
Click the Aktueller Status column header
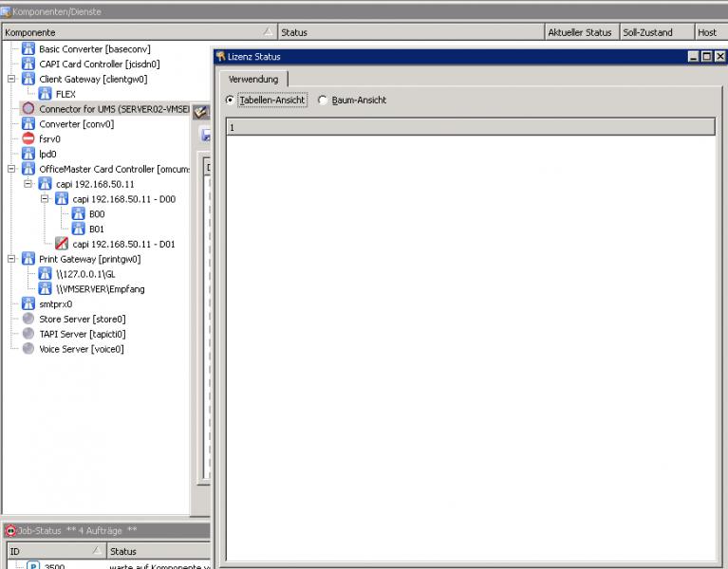click(580, 32)
